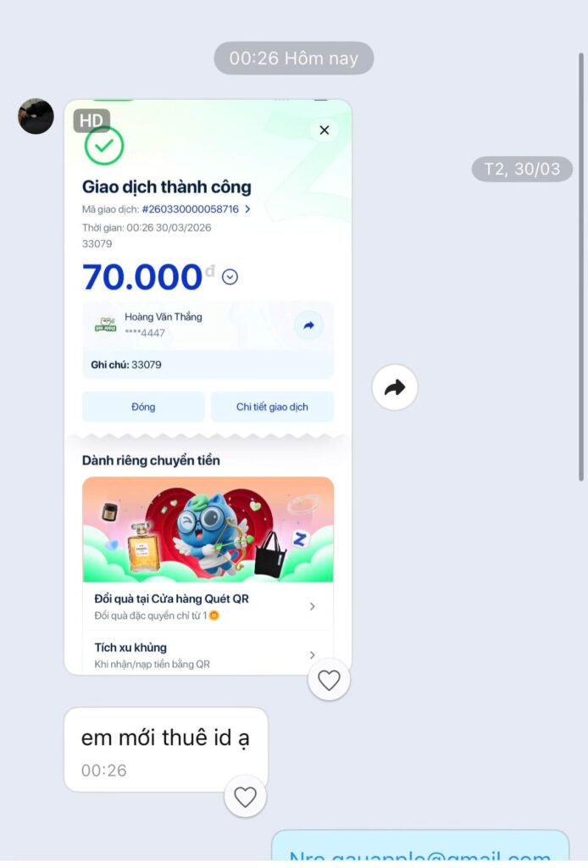588x868 pixels.
Task: Click the X icon on the receipt
Action: pyautogui.click(x=325, y=130)
